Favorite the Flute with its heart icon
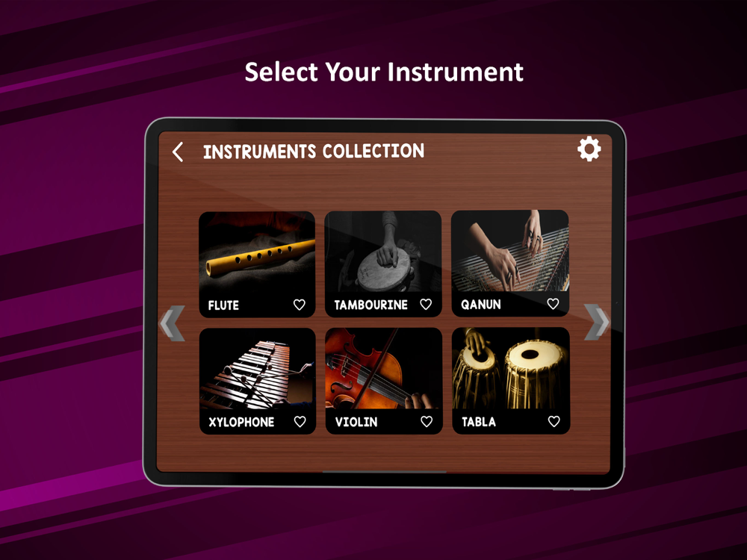747x560 pixels. pyautogui.click(x=300, y=305)
